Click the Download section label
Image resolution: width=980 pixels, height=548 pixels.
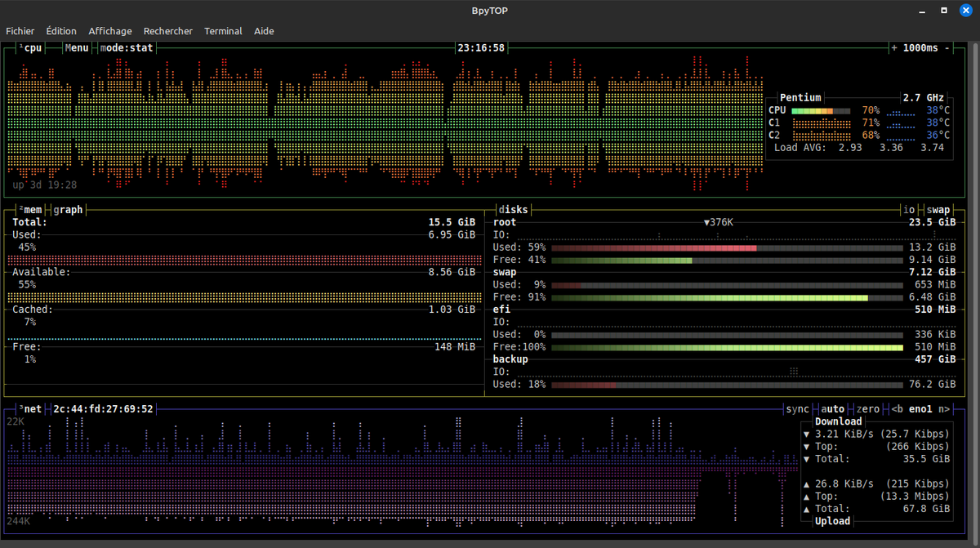pos(839,421)
